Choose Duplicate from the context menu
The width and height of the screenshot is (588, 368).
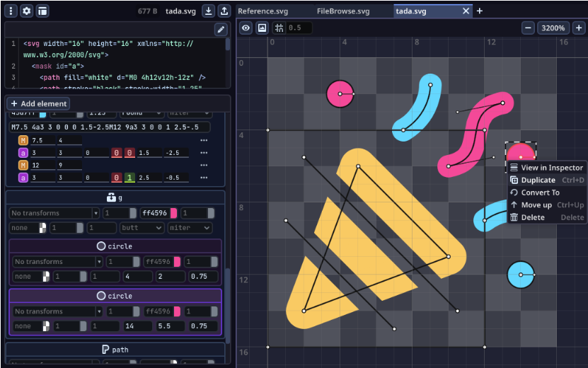[538, 180]
